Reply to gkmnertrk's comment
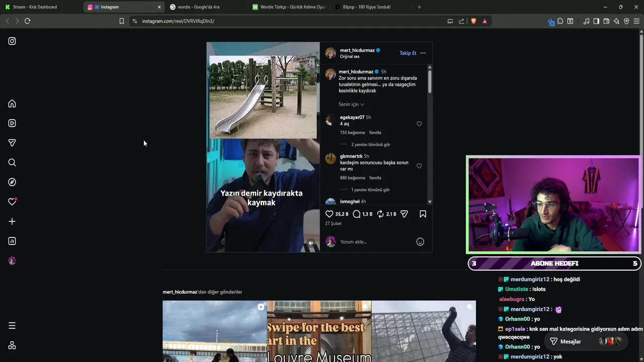644x362 pixels. [375, 178]
